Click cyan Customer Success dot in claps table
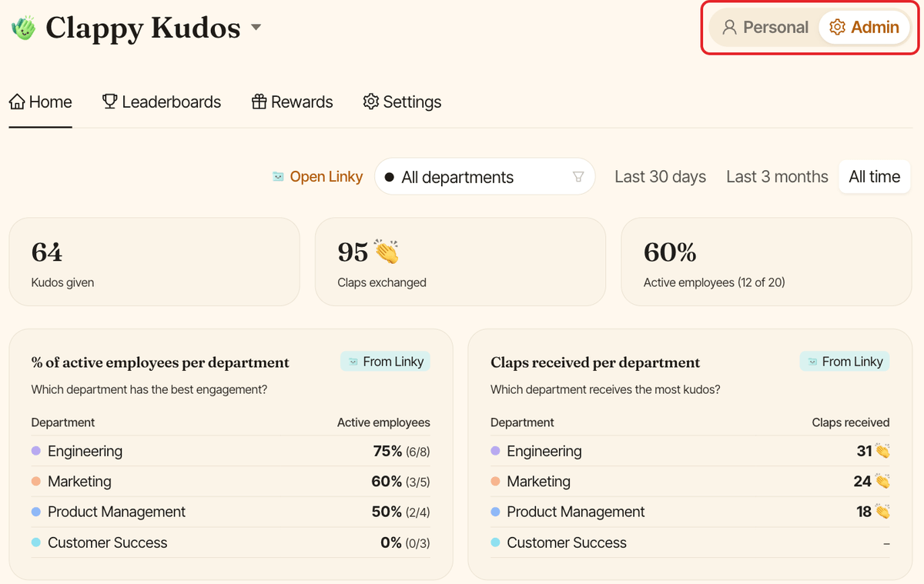This screenshot has width=924, height=584. (x=495, y=542)
